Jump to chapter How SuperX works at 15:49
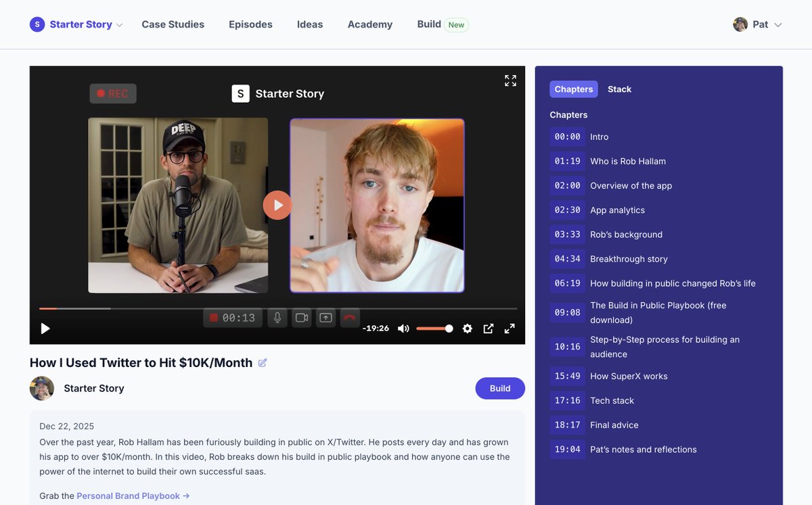Viewport: 812px width, 505px height. click(631, 375)
